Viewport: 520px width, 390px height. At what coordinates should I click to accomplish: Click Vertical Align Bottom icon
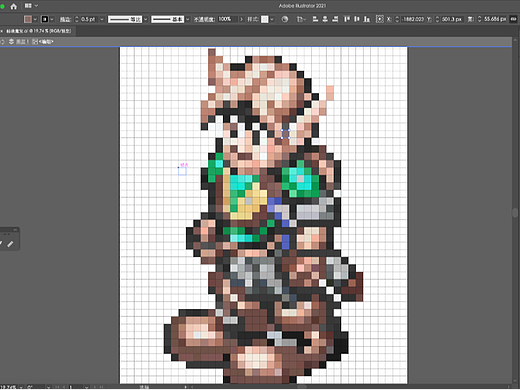(367, 19)
